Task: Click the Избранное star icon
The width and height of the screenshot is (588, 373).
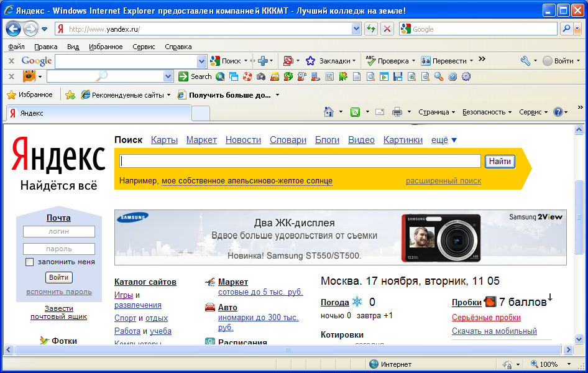Action: (x=12, y=95)
